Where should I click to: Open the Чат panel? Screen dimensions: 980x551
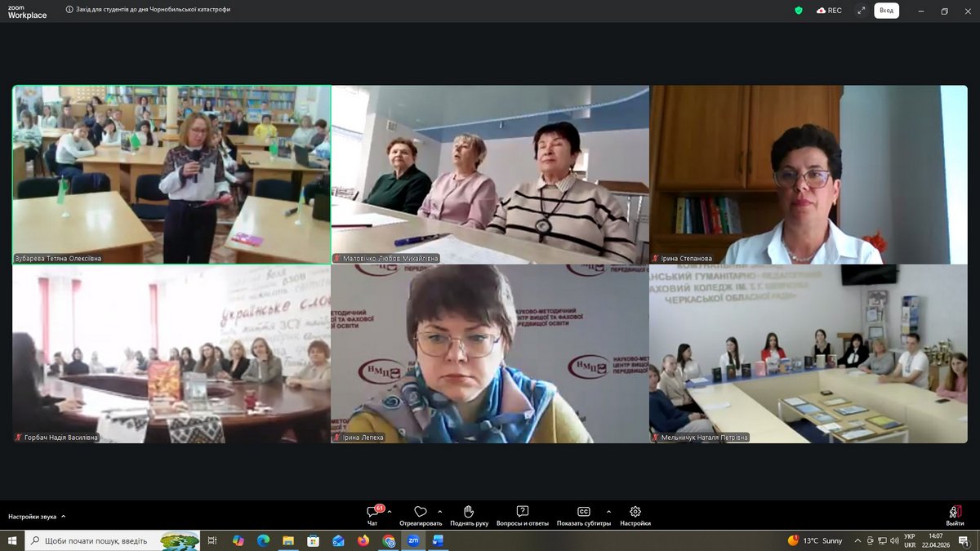click(x=372, y=515)
